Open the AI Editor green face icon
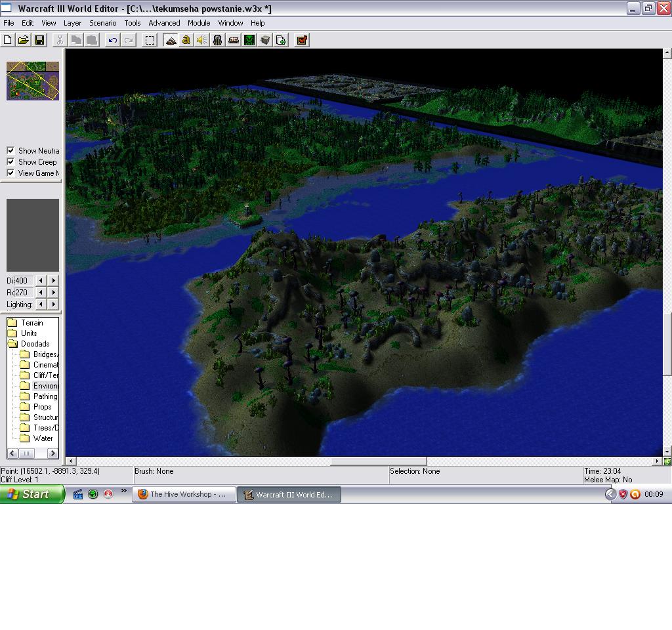The width and height of the screenshot is (672, 630). point(249,40)
